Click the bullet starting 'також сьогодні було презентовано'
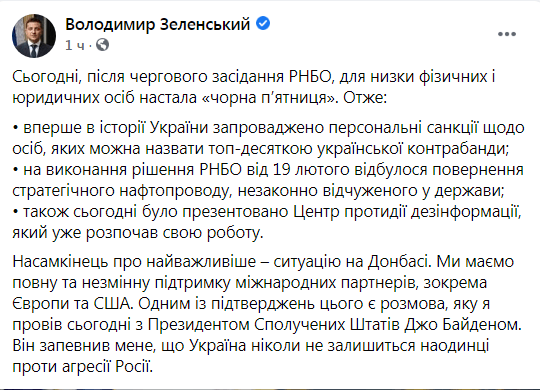 (x=267, y=222)
